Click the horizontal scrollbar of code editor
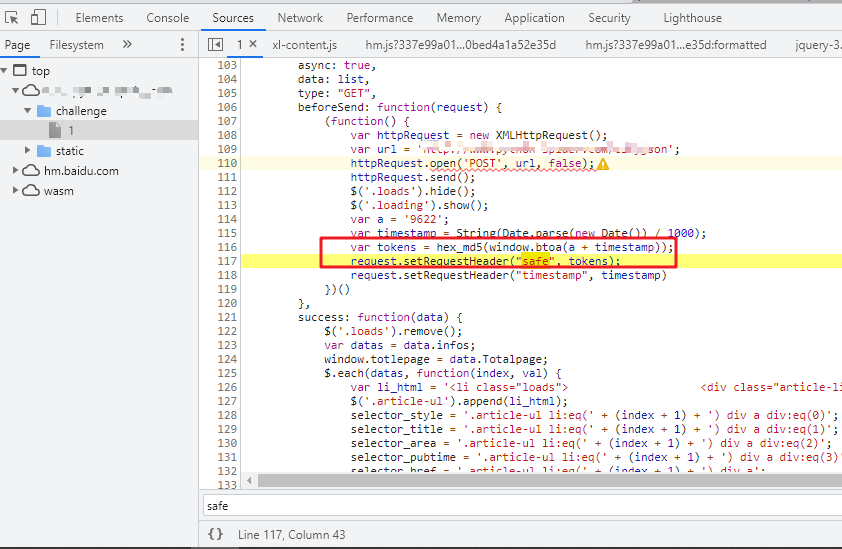 pos(549,480)
